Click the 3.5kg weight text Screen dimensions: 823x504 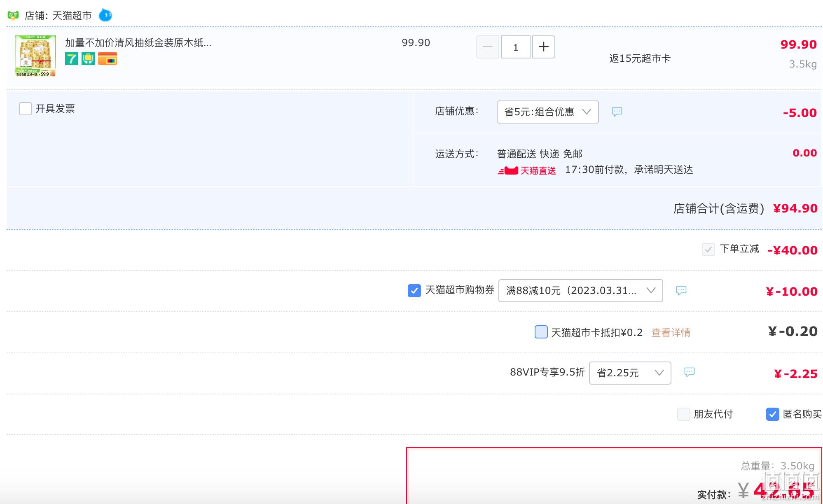(803, 64)
